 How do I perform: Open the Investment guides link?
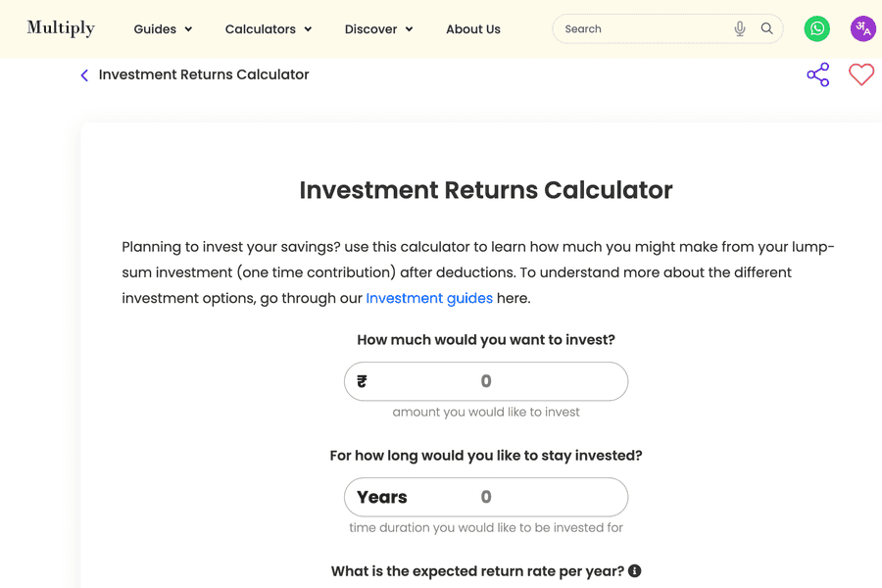(x=429, y=298)
